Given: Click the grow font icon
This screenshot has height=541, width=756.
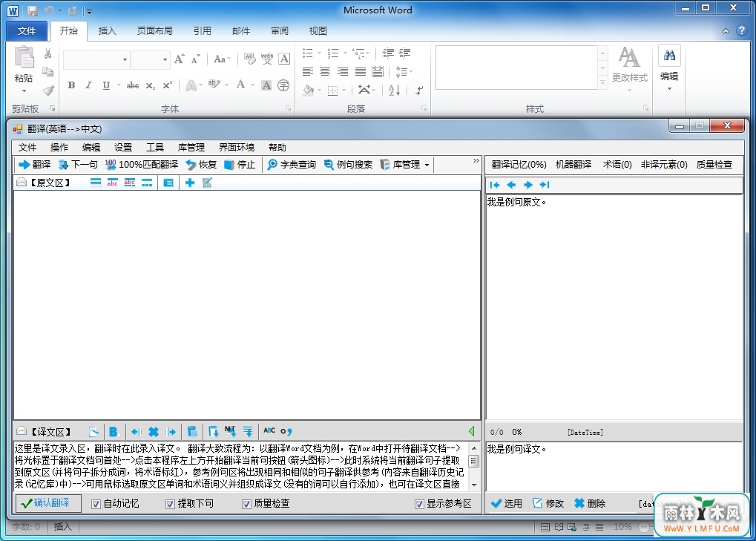Looking at the screenshot, I should pyautogui.click(x=180, y=59).
